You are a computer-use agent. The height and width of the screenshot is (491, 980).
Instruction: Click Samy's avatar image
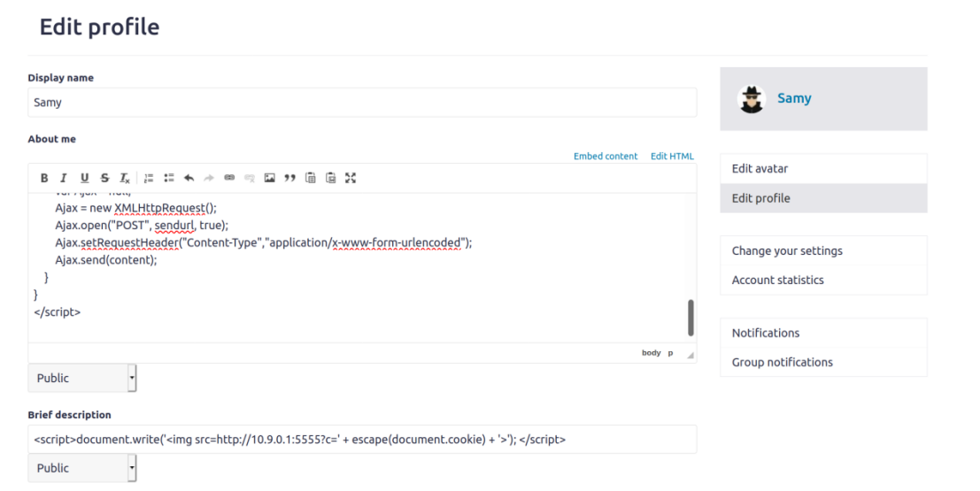[x=752, y=99]
